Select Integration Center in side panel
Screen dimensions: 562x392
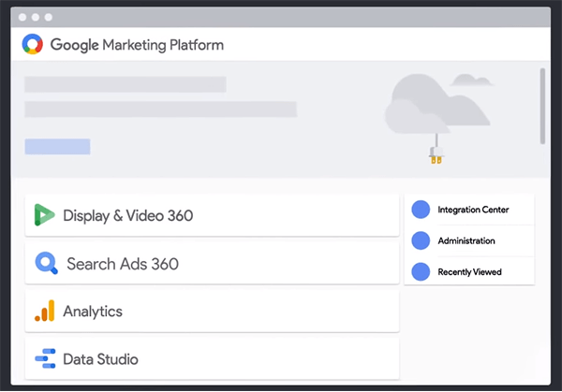tap(469, 210)
